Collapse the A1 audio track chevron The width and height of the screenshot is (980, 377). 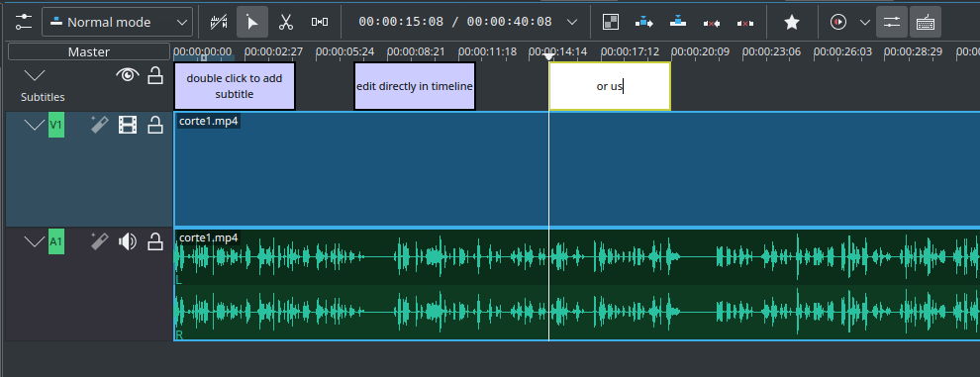pos(35,241)
